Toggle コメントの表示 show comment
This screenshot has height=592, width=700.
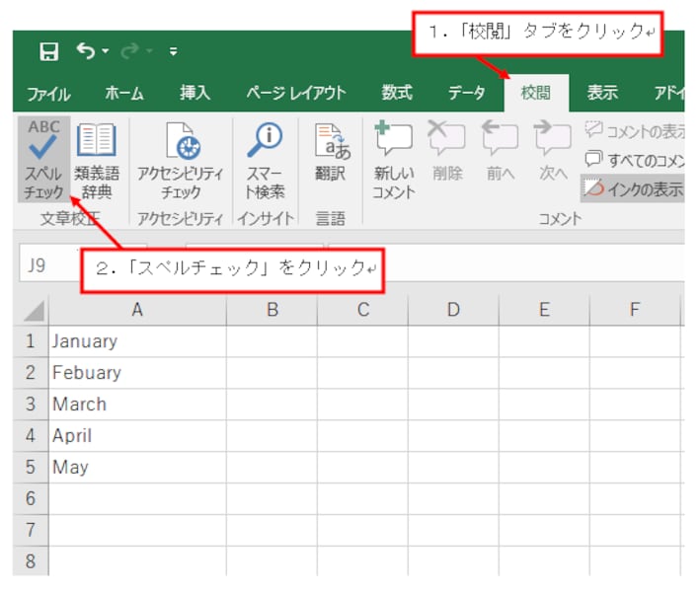tap(635, 130)
